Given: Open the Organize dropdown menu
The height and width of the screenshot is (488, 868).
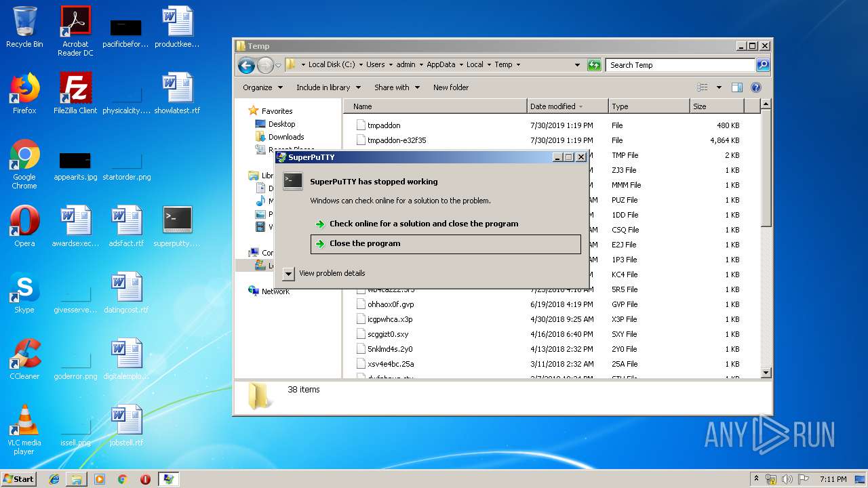Looking at the screenshot, I should click(x=262, y=87).
